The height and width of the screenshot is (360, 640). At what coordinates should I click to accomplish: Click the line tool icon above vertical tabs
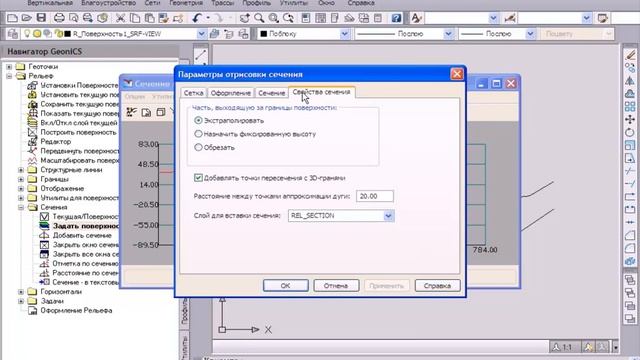click(x=200, y=55)
